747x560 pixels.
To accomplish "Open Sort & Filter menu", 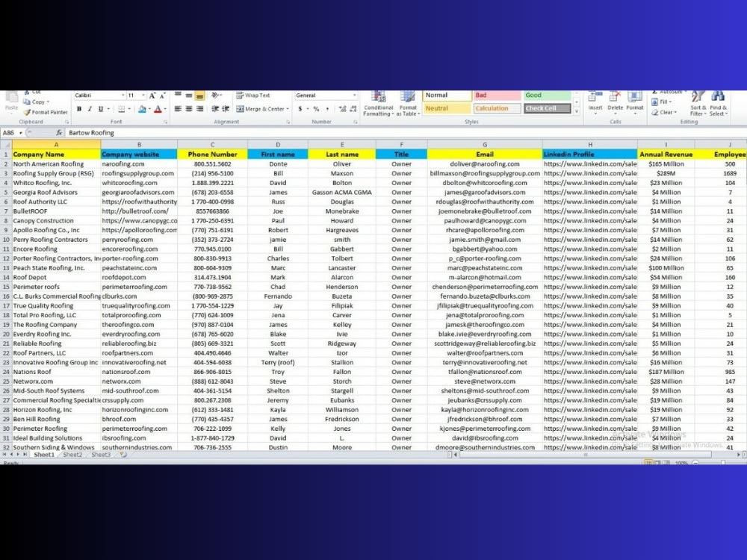I will (x=698, y=104).
